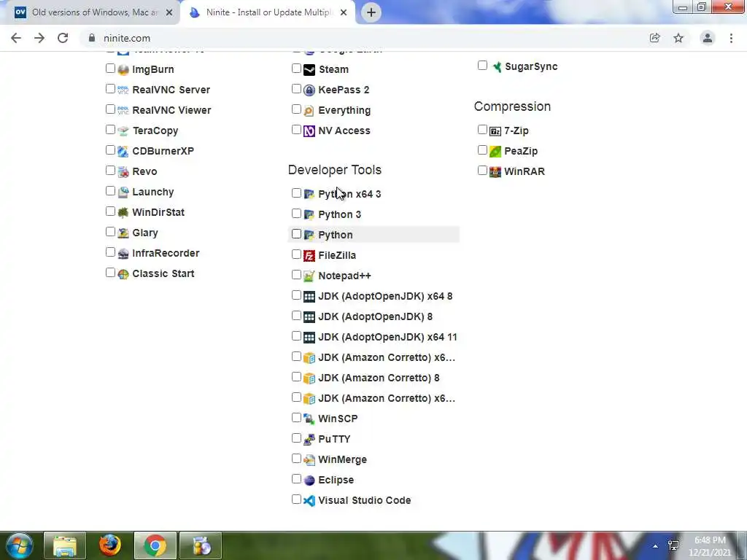The width and height of the screenshot is (747, 560).
Task: Enable the Steam checkbox
Action: pyautogui.click(x=296, y=69)
